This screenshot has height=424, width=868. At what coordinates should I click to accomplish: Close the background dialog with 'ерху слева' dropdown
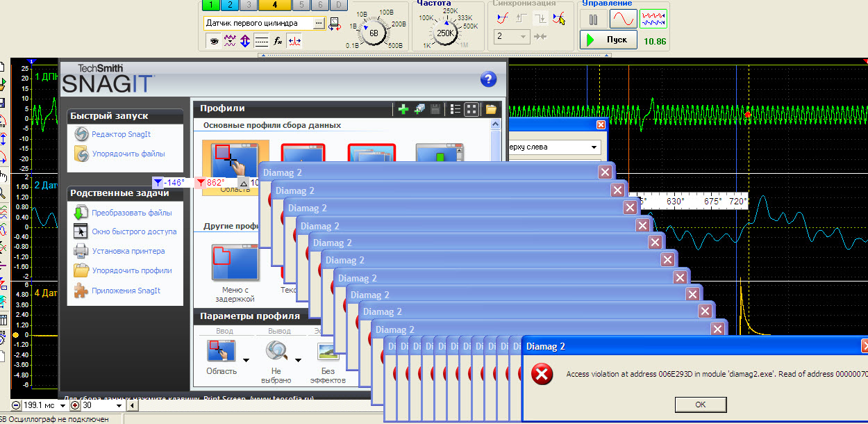601,124
